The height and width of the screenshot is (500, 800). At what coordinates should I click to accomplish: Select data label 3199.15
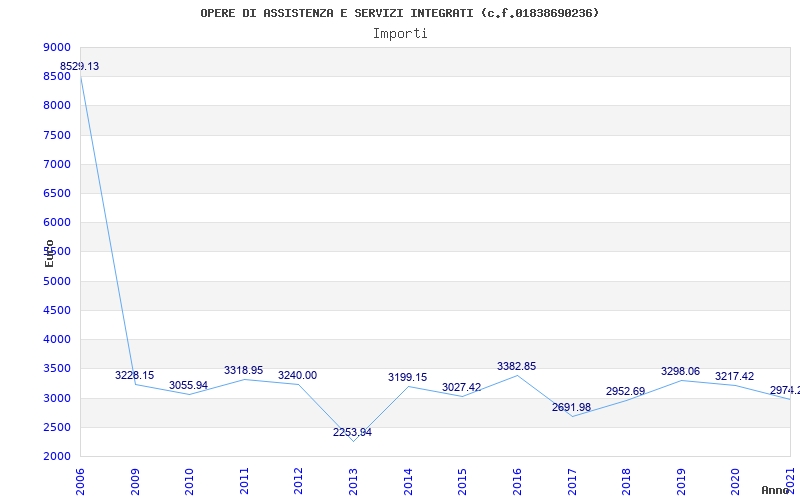(x=408, y=378)
